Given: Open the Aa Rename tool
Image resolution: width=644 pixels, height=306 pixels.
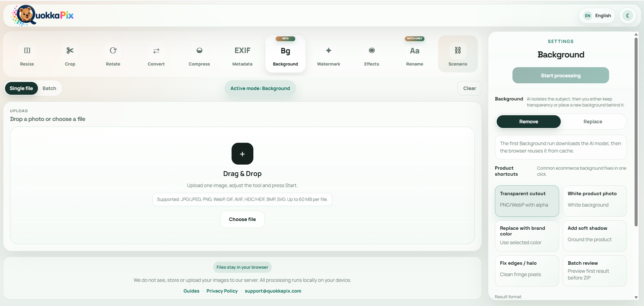Looking at the screenshot, I should [x=414, y=54].
